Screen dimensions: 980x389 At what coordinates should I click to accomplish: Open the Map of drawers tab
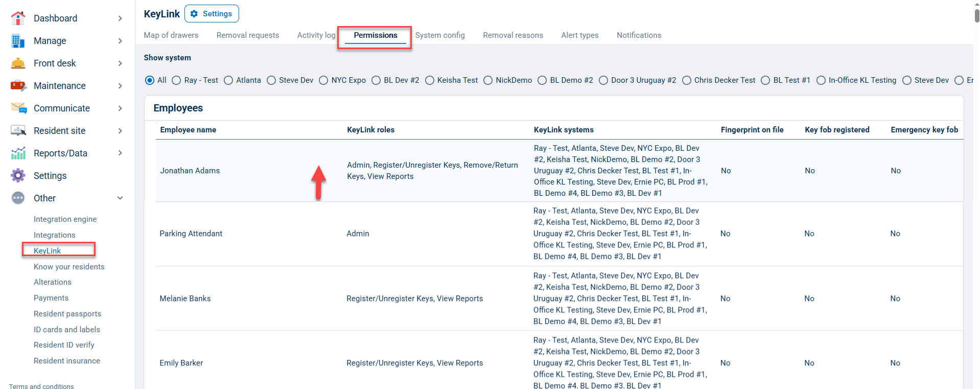171,35
